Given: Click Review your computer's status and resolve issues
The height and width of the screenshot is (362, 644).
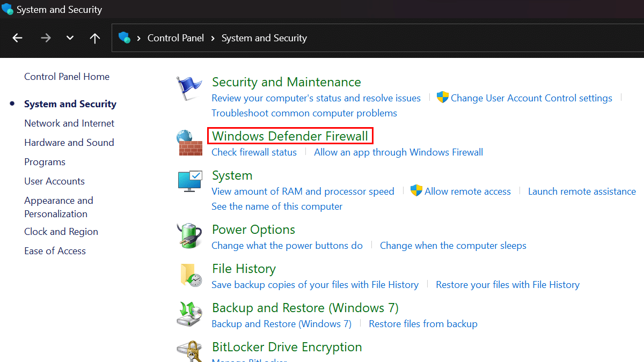Looking at the screenshot, I should (316, 98).
